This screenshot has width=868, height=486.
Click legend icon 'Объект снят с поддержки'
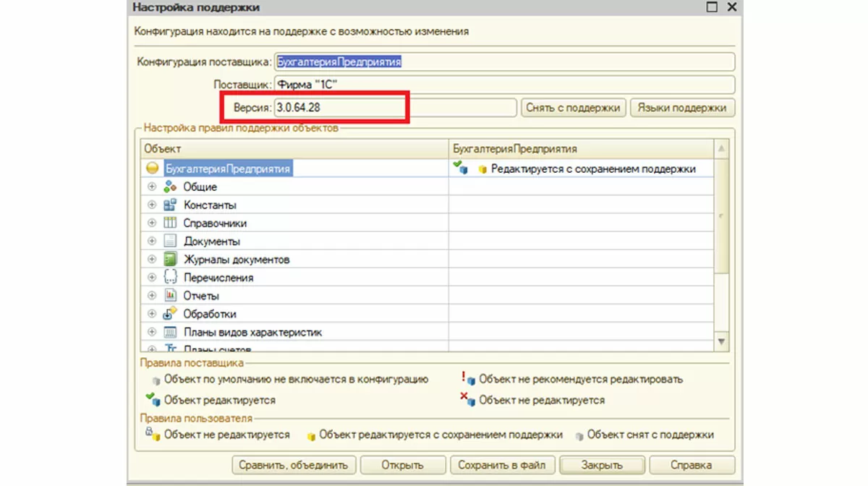tap(579, 436)
